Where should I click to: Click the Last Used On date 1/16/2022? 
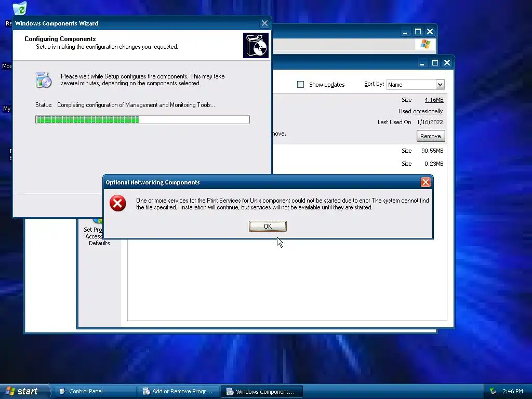coord(430,122)
